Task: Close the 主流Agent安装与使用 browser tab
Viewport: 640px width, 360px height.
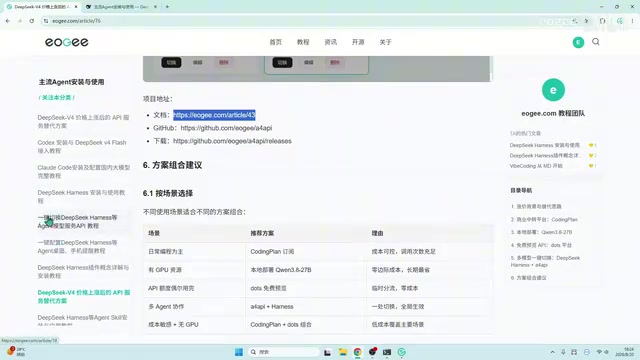Action: [x=155, y=7]
